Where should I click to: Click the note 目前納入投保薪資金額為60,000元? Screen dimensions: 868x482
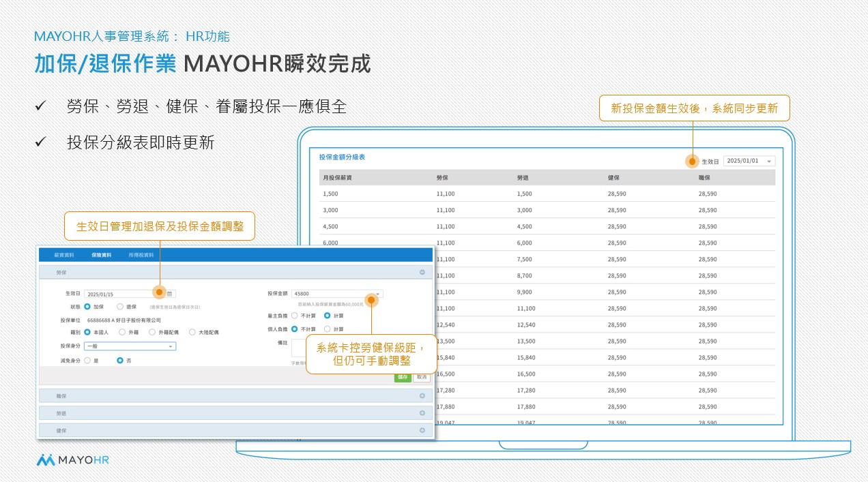pyautogui.click(x=331, y=304)
